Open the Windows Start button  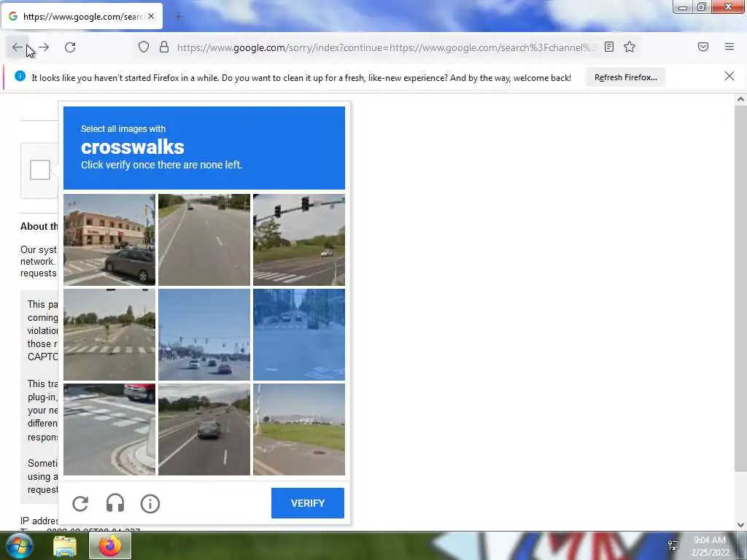(x=18, y=545)
